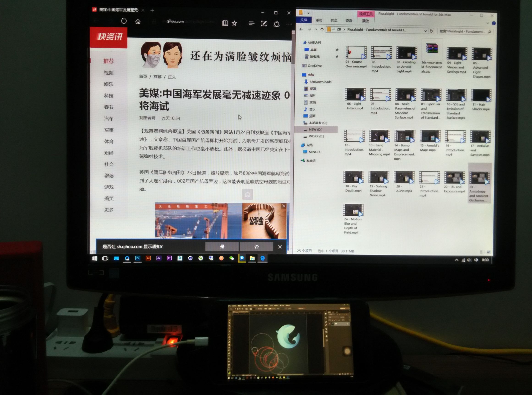This screenshot has height=395, width=532.
Task: Select NEW (D:) drive
Action: (x=315, y=129)
